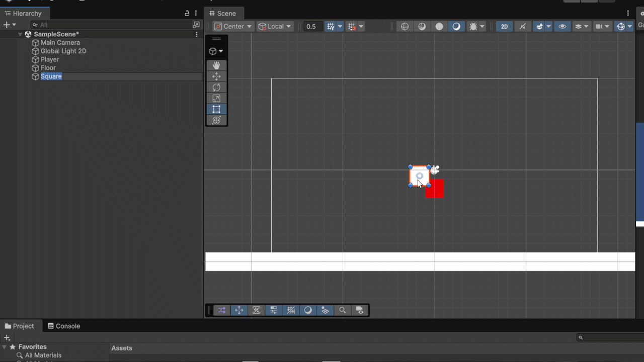644x362 pixels.
Task: Select the Rotate tool
Action: [216, 87]
